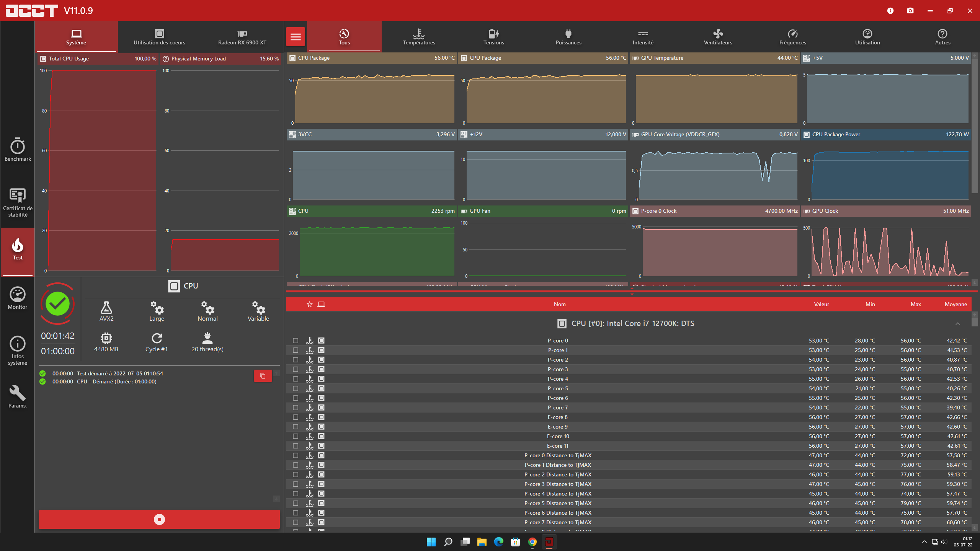Click the screenshot camera icon

910,11
